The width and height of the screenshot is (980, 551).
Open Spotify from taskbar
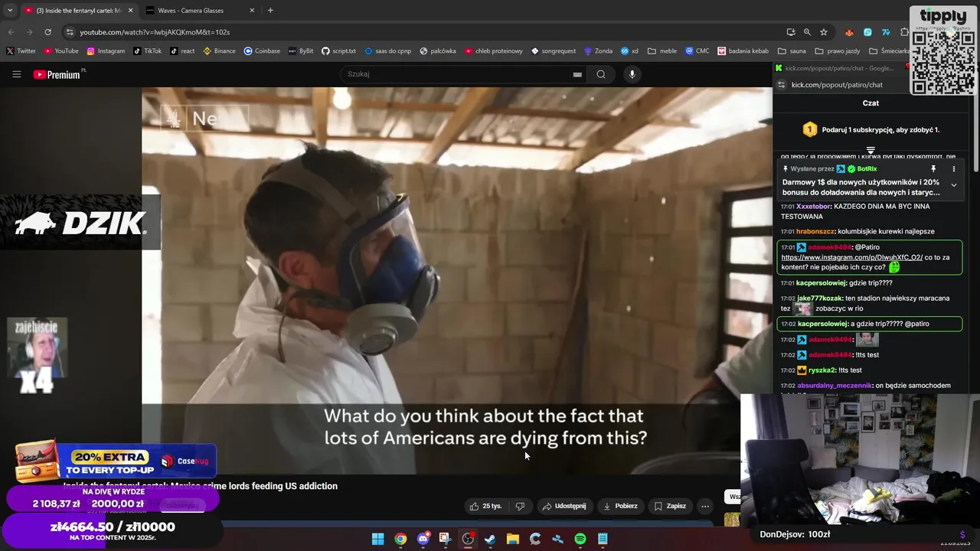(580, 539)
